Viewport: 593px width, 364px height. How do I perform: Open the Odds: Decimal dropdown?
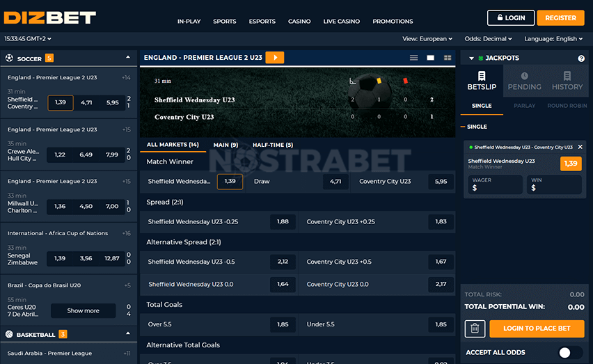coord(488,38)
